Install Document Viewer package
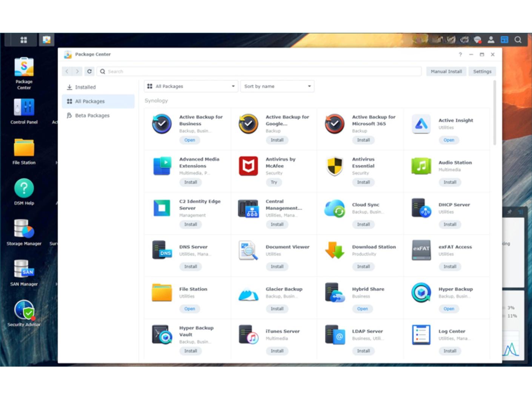Screen dimensions: 532x399 point(277,267)
